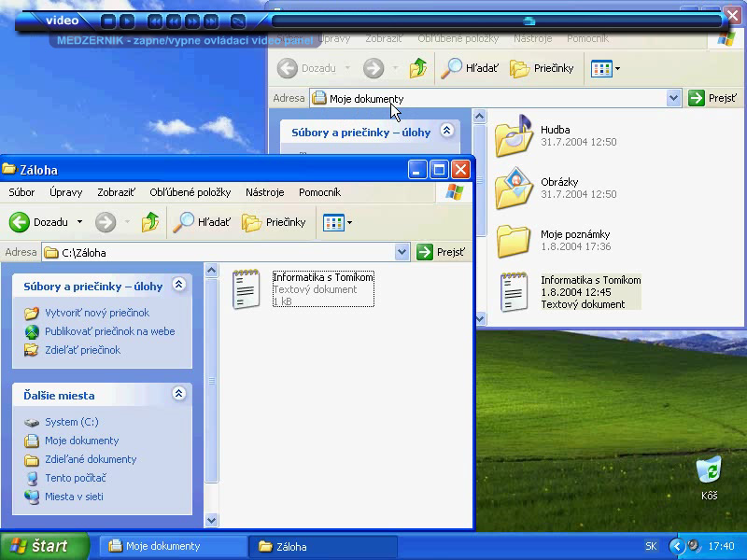Image resolution: width=747 pixels, height=560 pixels.
Task: Switch to Moje dokumenty taskbar button
Action: (x=174, y=546)
